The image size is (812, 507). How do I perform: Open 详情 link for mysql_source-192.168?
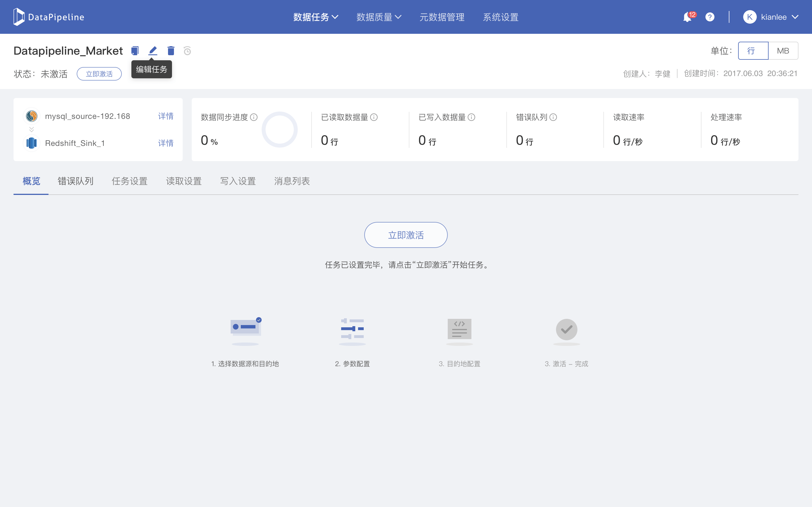(x=166, y=116)
